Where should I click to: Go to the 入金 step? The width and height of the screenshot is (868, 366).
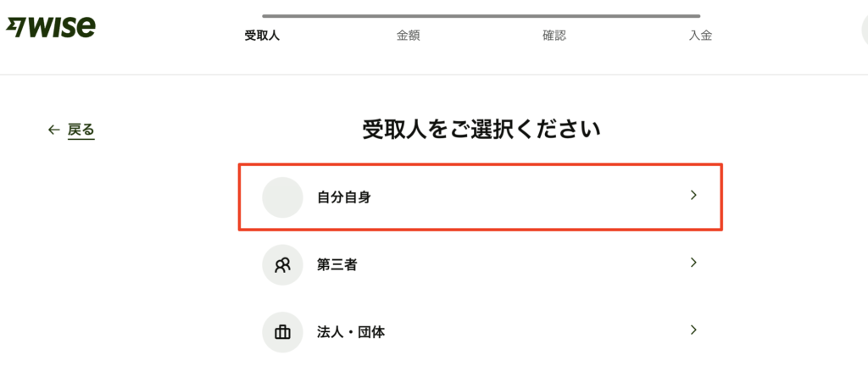[x=700, y=36]
